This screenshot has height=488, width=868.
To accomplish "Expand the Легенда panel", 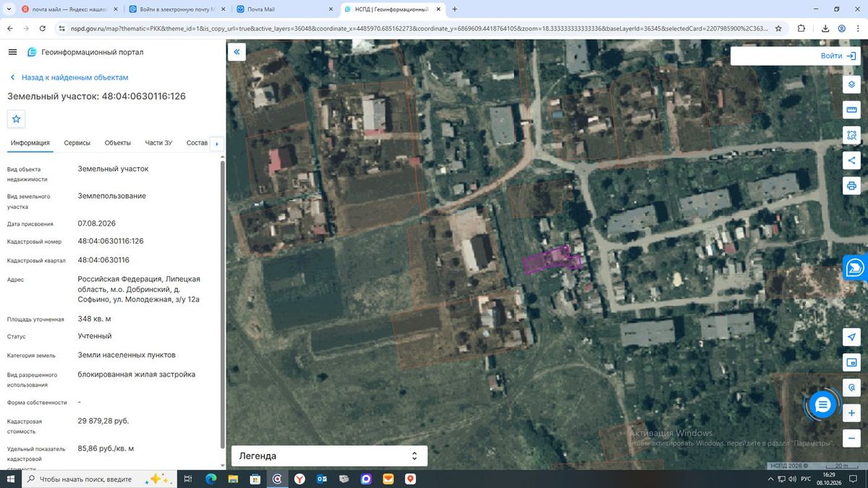I will (x=329, y=455).
